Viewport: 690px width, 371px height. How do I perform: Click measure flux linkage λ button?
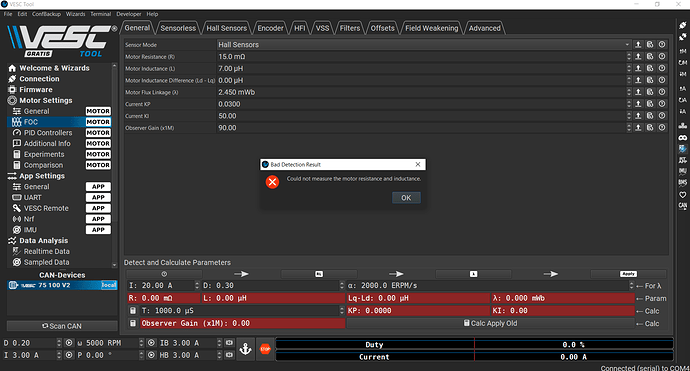[x=473, y=274]
